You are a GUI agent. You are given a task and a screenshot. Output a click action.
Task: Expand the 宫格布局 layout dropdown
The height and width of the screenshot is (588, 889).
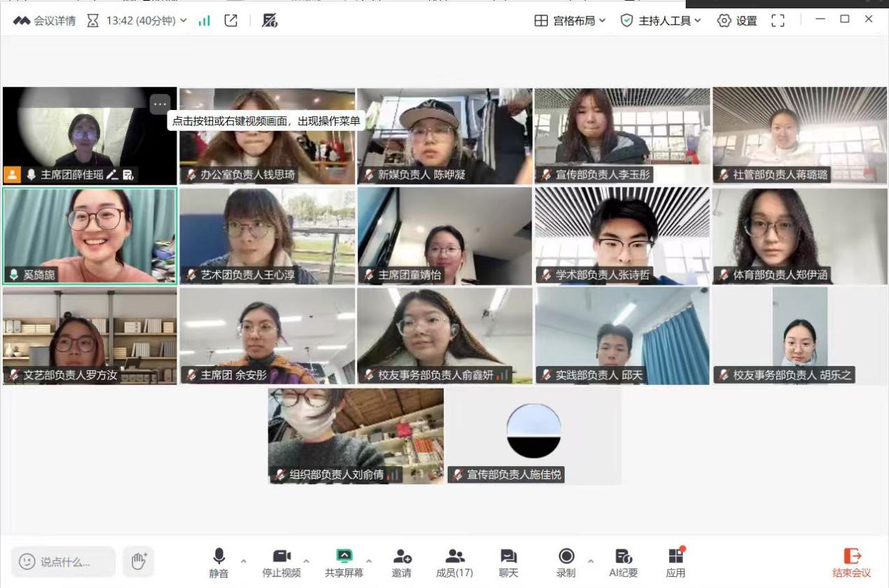point(570,21)
